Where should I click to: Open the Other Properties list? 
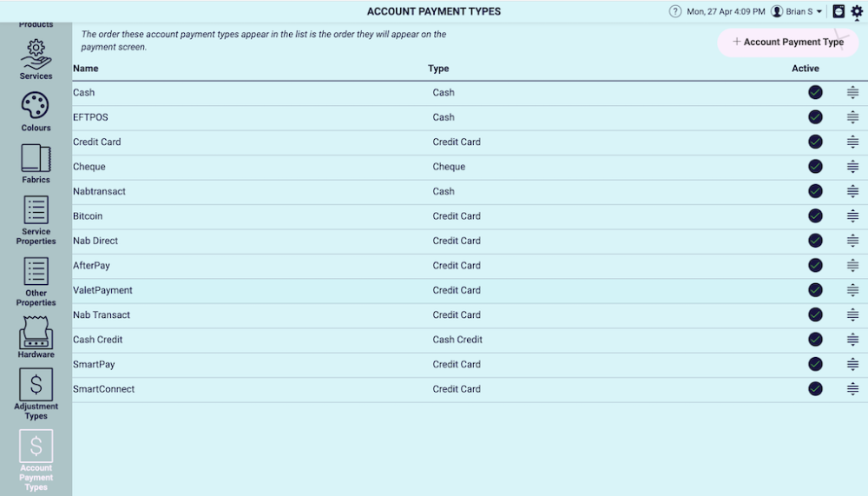[x=36, y=281]
